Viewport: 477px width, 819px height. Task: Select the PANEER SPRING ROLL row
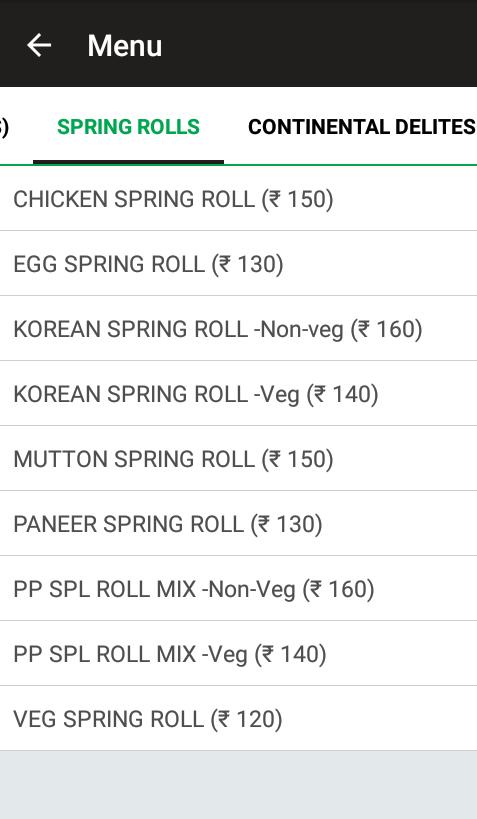(x=238, y=523)
